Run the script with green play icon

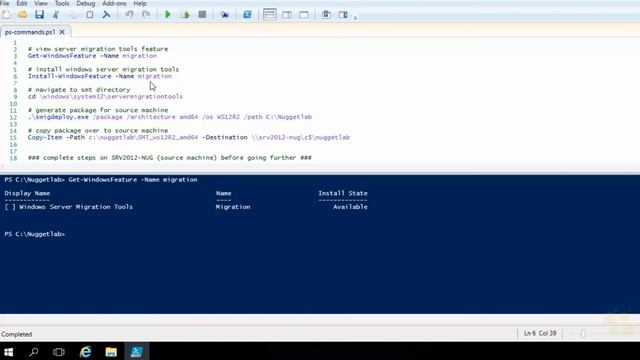click(168, 15)
